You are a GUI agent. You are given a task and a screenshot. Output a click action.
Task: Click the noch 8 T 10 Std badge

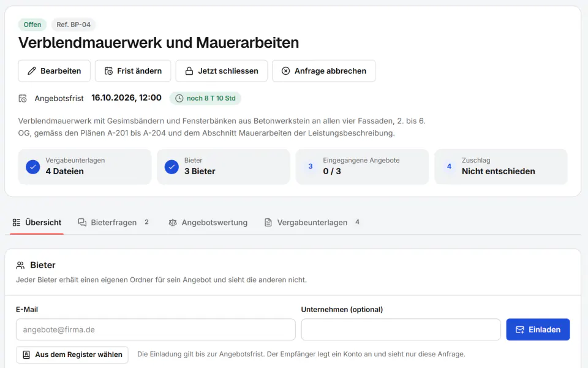pos(205,98)
